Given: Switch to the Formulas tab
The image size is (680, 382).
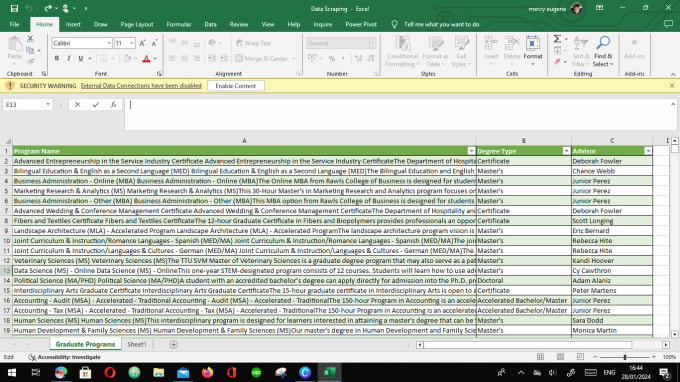Looking at the screenshot, I should click(179, 24).
